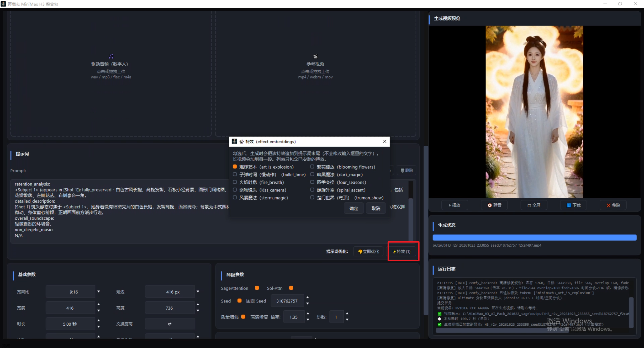Increase Seed value with up arrow
644x348 pixels.
pyautogui.click(x=307, y=298)
